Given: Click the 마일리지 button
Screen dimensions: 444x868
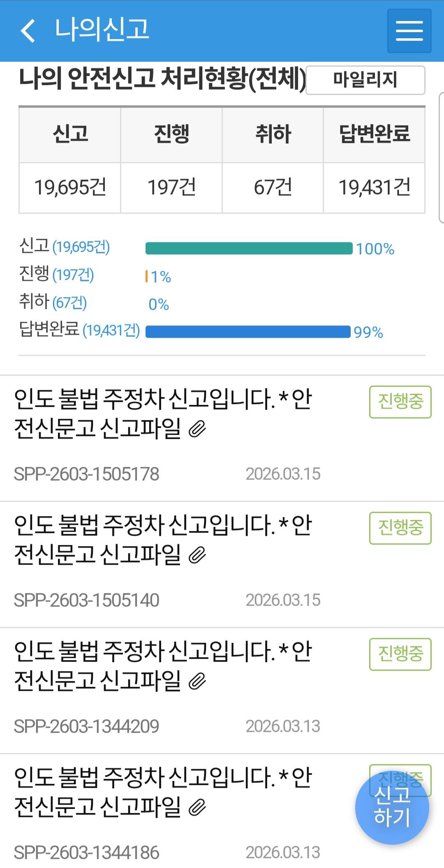Looking at the screenshot, I should (x=365, y=80).
